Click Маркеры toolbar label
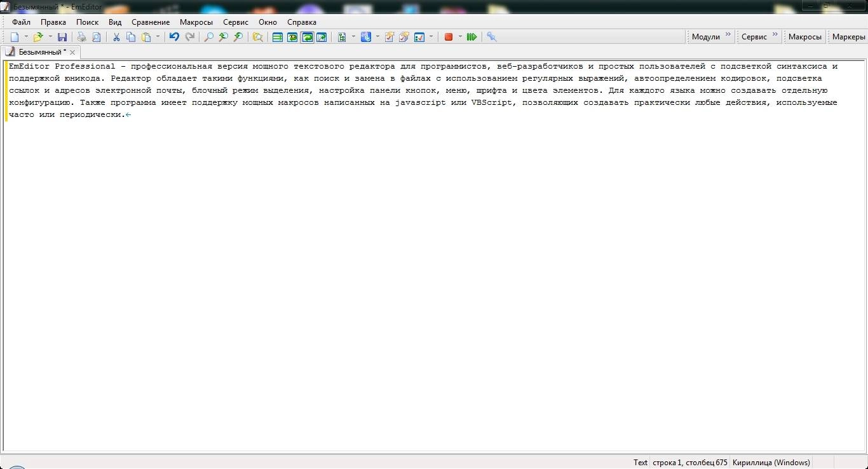Screen dimensions: 868x469 [x=849, y=37]
